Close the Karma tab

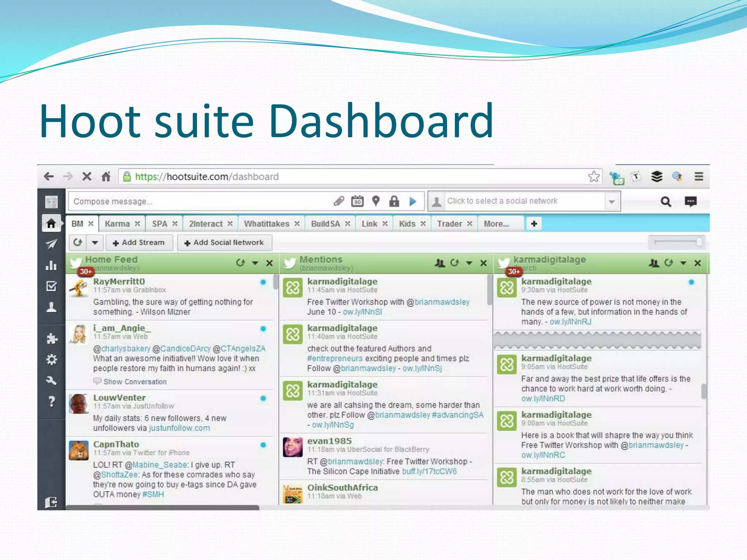tap(138, 224)
